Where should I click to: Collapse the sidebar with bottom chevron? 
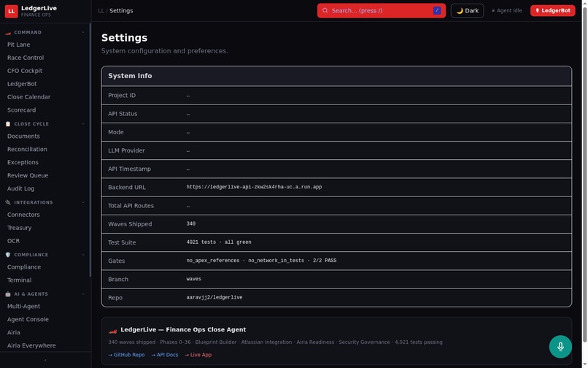tap(45, 360)
